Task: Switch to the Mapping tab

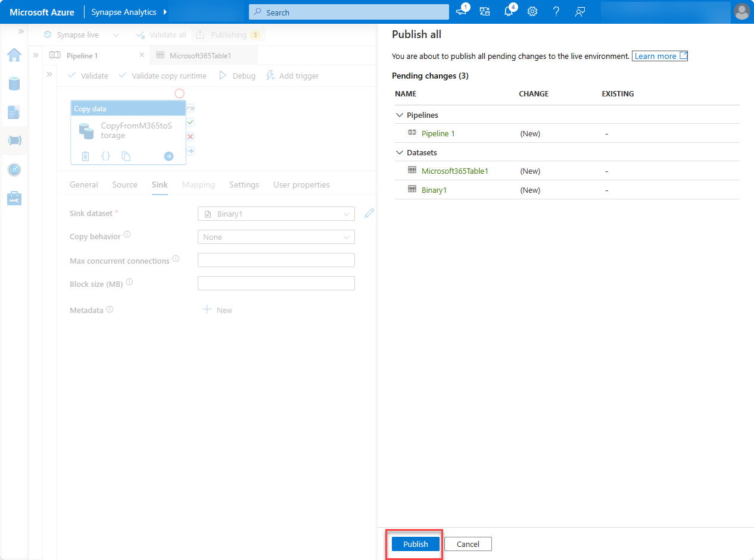Action: [198, 184]
